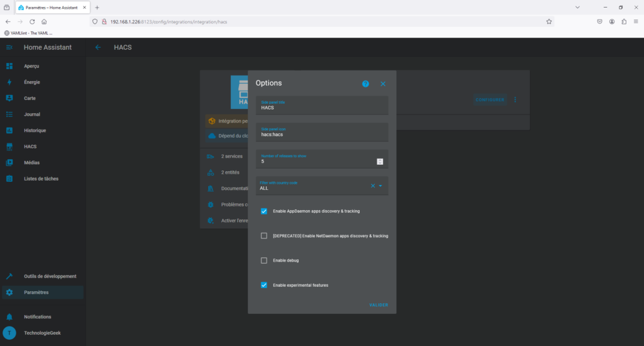Click the Problèmes item icon

click(210, 204)
